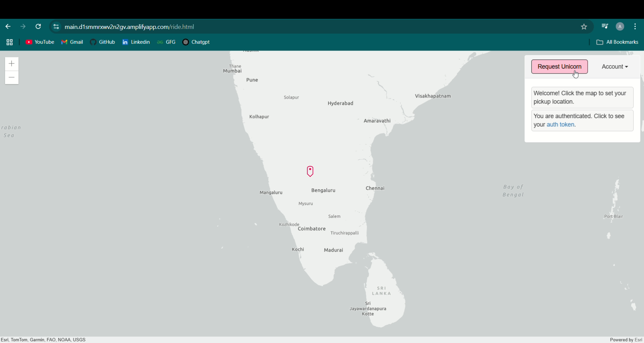Click Bengaluru on the map
Screen dimensions: 644x343
pos(323,190)
